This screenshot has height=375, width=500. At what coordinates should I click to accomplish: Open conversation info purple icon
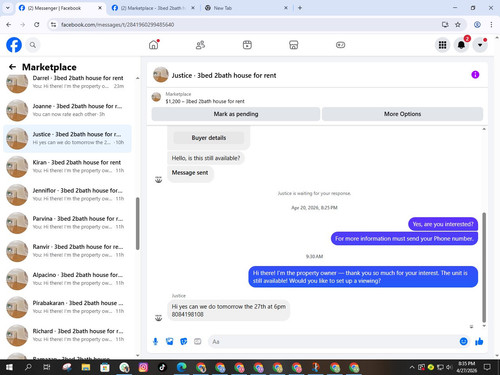(475, 75)
